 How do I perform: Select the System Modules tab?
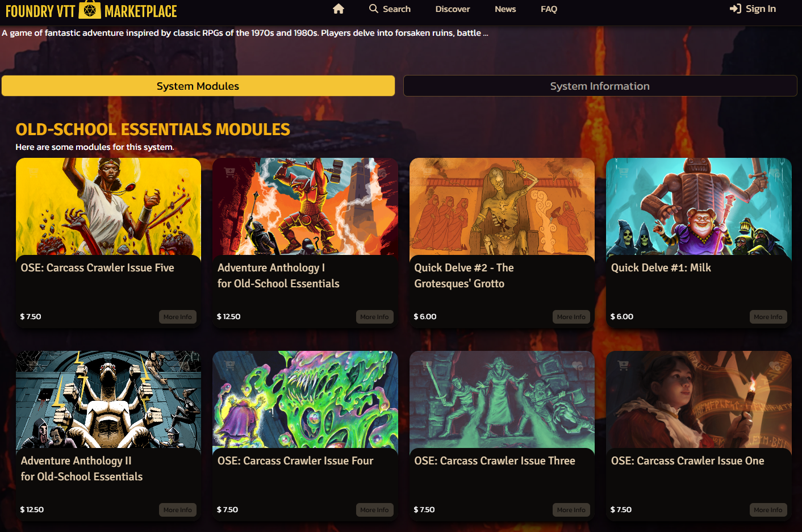(198, 86)
